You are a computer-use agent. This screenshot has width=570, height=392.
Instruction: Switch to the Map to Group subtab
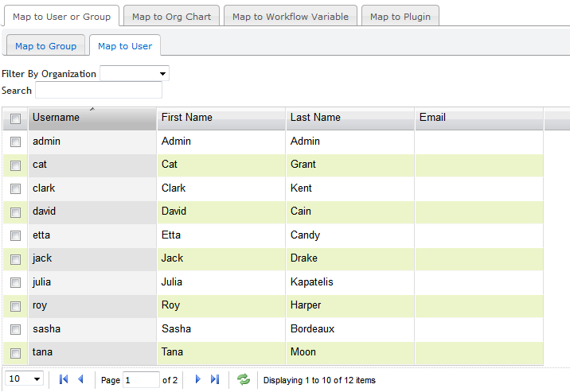(45, 46)
